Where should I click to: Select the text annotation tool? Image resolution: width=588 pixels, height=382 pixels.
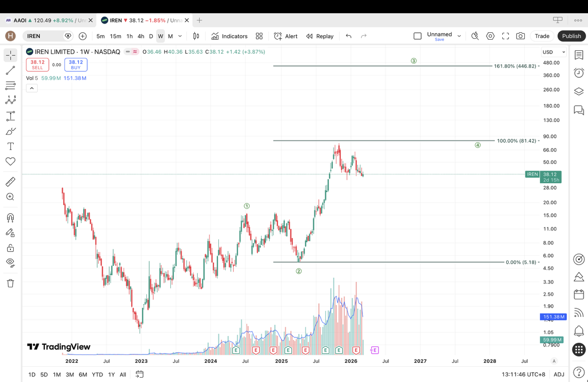[x=10, y=146]
